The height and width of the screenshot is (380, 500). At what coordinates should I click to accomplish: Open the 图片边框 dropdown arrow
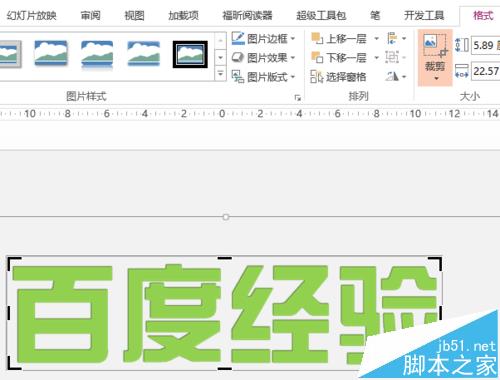click(x=293, y=39)
